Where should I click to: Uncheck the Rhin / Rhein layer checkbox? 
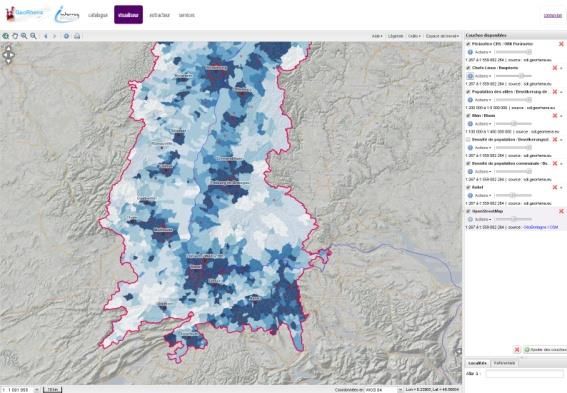coord(468,116)
